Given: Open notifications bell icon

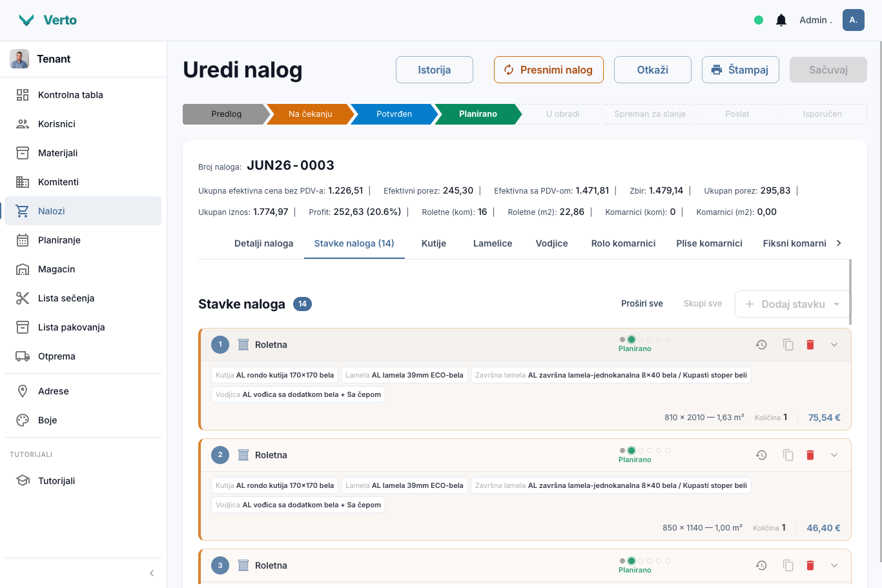Looking at the screenshot, I should click(x=781, y=20).
